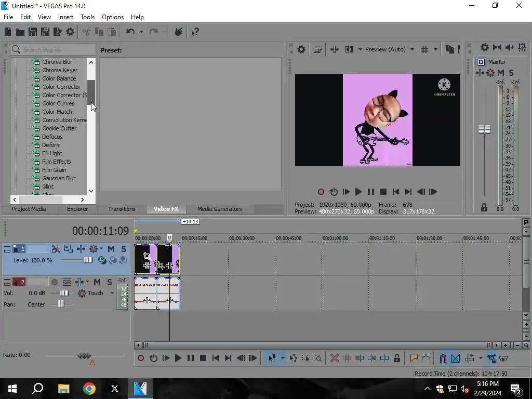Stop playback in the video preview
532x399 pixels.
point(383,192)
